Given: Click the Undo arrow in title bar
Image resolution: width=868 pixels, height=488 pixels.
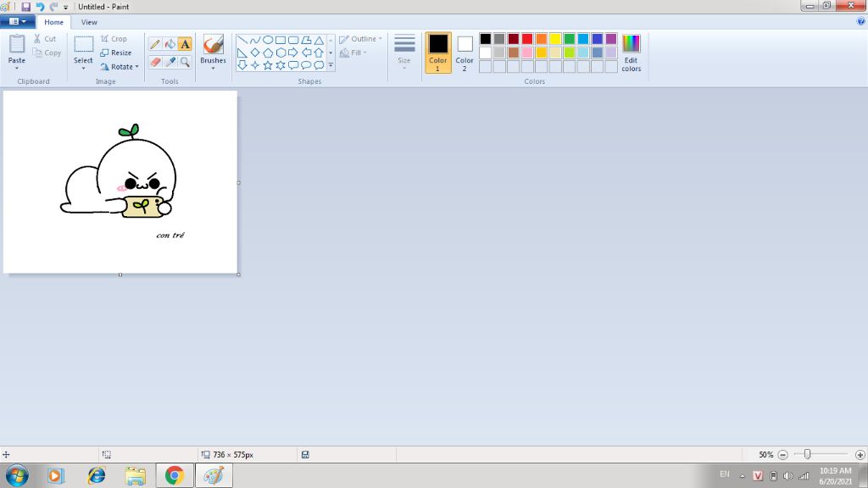Looking at the screenshot, I should 40,7.
